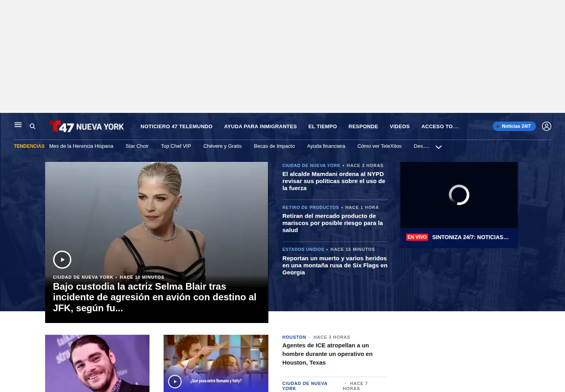This screenshot has height=392, width=565.
Task: Open the mariscos product recall article
Action: pos(333,223)
